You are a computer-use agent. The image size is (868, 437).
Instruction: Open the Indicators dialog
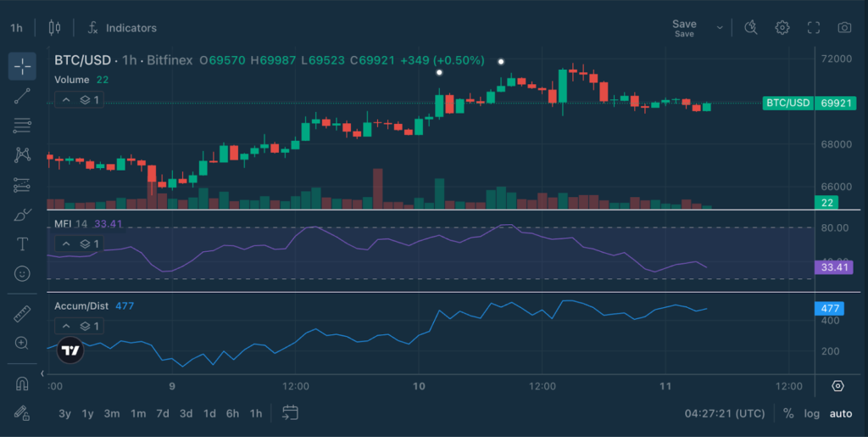coord(122,28)
